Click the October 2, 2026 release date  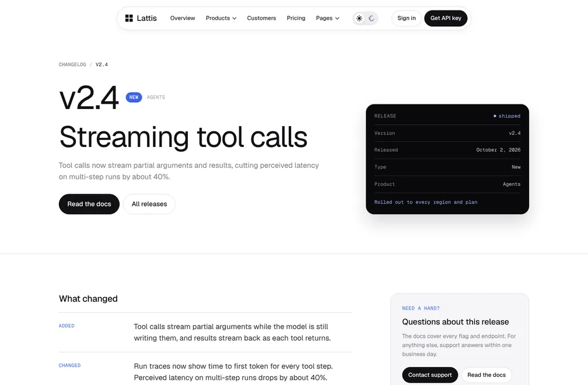(498, 149)
